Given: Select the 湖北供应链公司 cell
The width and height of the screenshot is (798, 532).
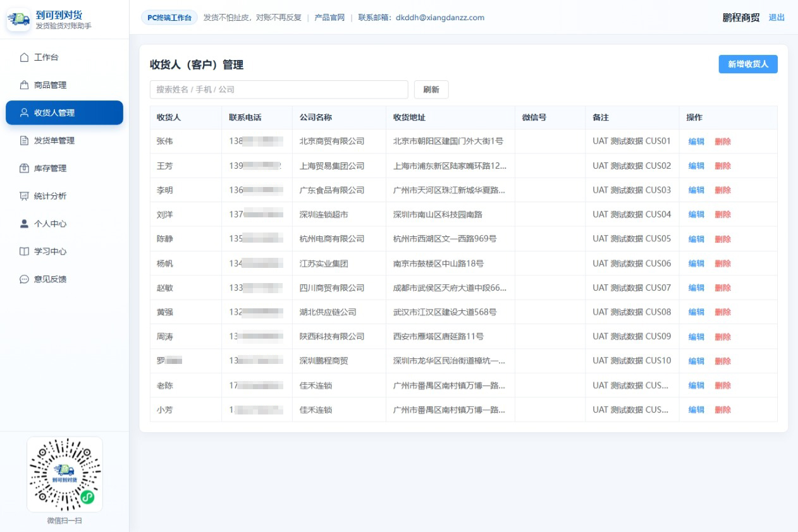Looking at the screenshot, I should pos(339,312).
